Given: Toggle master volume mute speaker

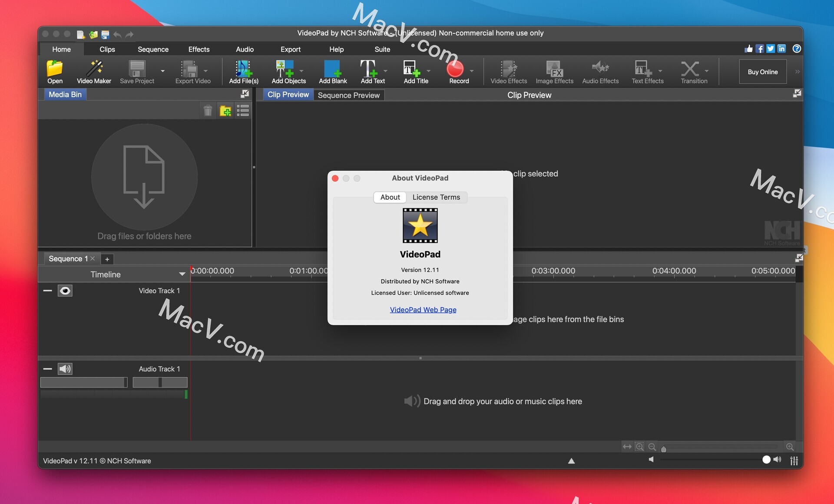Looking at the screenshot, I should (651, 459).
